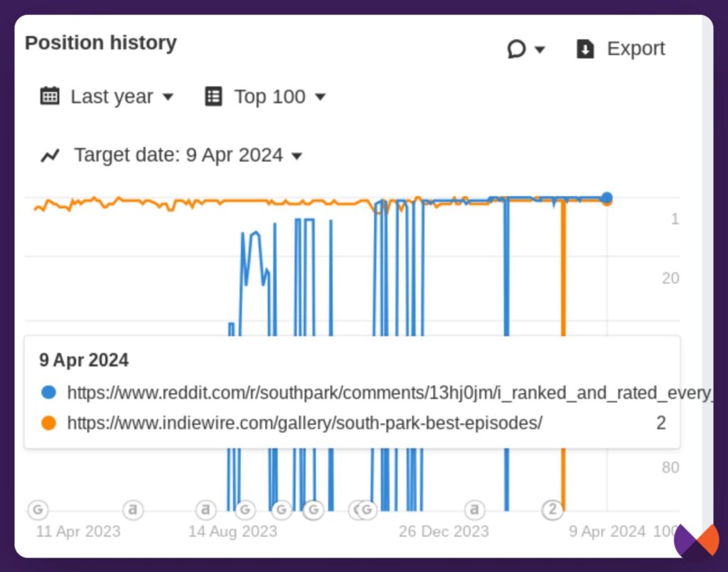This screenshot has height=572, width=728.
Task: Click the annotations speech bubble icon
Action: click(516, 49)
